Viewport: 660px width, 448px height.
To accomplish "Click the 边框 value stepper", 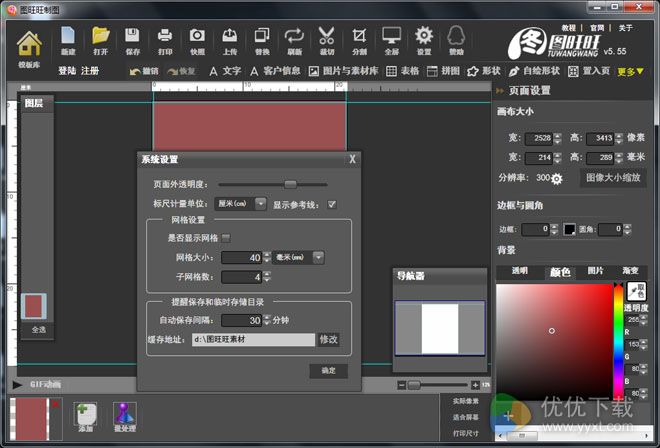I will point(554,229).
